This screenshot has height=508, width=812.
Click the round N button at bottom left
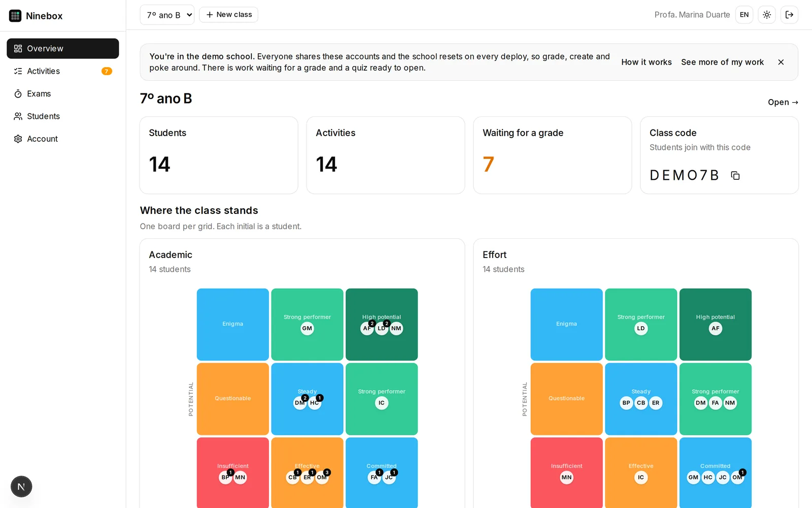click(21, 487)
